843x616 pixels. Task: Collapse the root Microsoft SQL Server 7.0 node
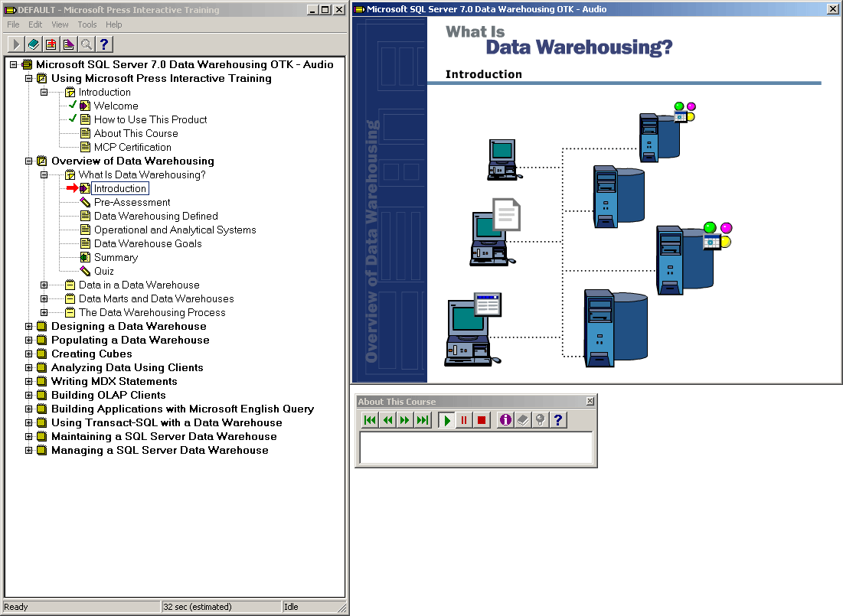point(14,64)
